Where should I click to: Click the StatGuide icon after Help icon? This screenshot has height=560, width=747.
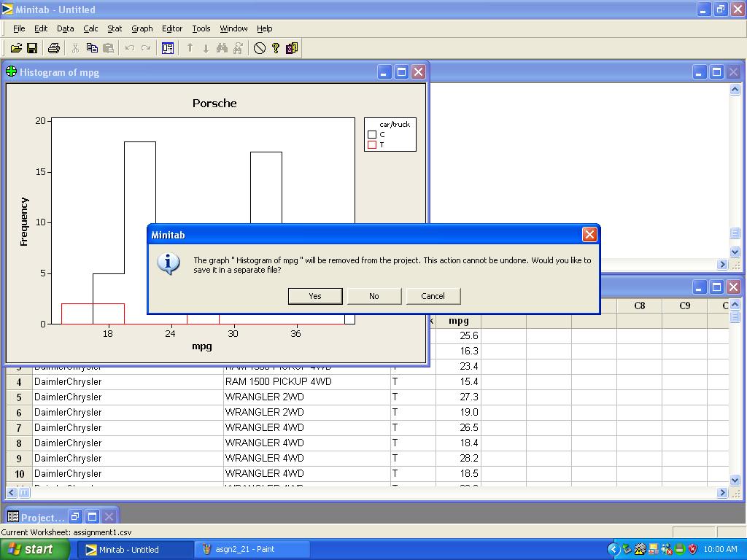coord(292,48)
